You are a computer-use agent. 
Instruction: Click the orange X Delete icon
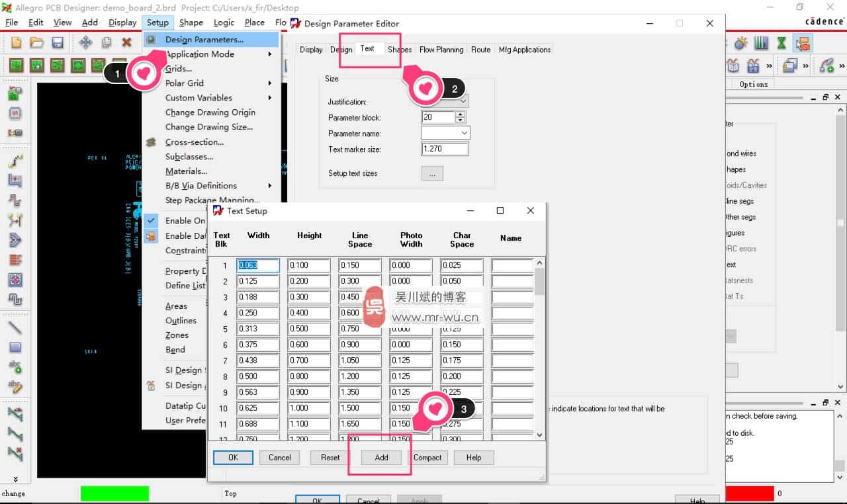[126, 42]
